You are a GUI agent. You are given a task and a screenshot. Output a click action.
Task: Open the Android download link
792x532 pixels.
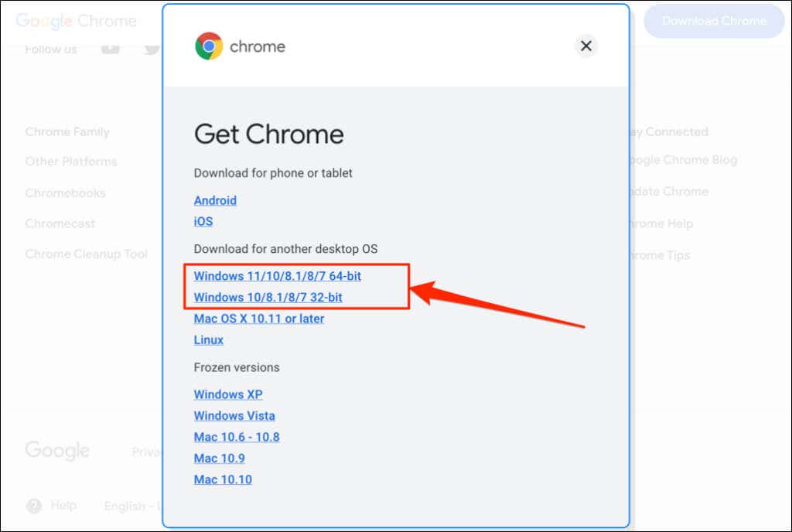point(215,200)
